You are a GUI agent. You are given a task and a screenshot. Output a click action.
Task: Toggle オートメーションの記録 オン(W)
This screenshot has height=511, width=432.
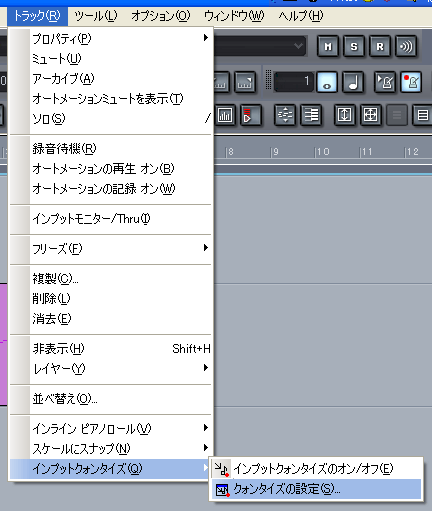click(x=111, y=188)
